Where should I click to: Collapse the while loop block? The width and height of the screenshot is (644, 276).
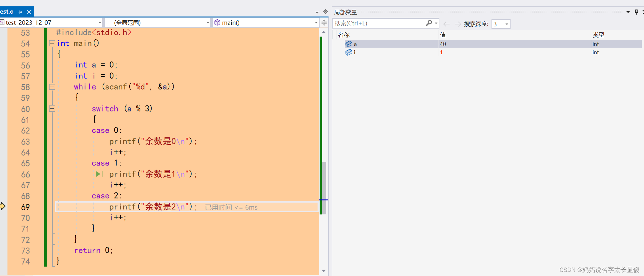52,87
